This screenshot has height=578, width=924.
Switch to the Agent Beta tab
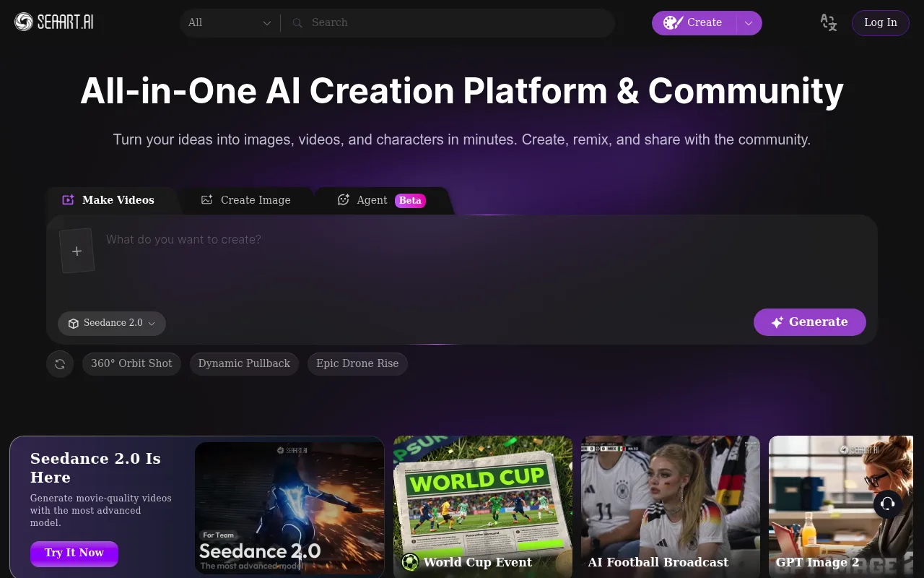point(382,200)
